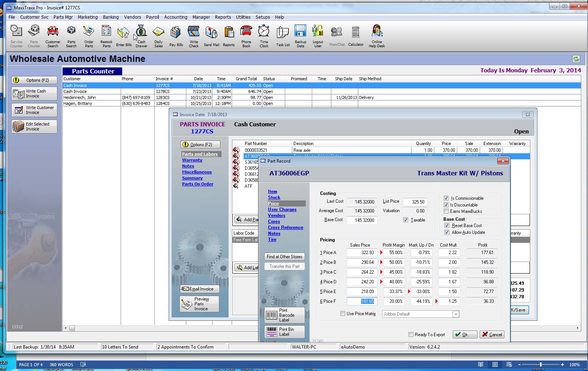Open Cross Reference link
This screenshot has width=588, height=371.
pyautogui.click(x=286, y=227)
